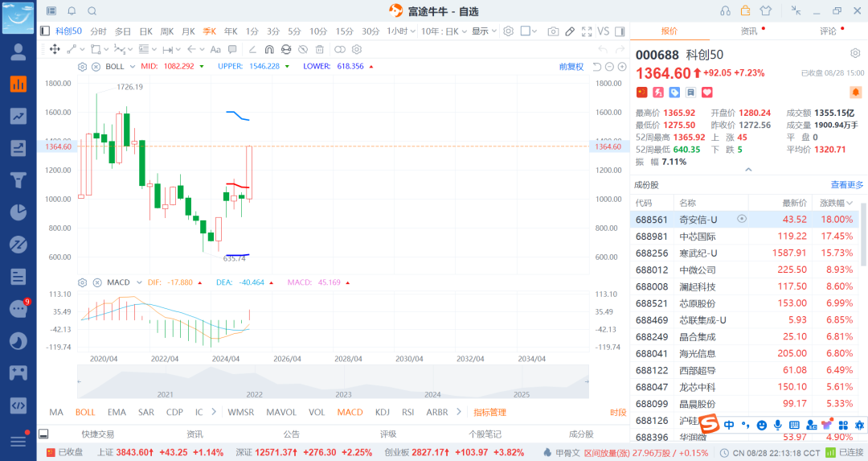Open the chart layout square dropdown
The image size is (868, 461).
[x=529, y=31]
